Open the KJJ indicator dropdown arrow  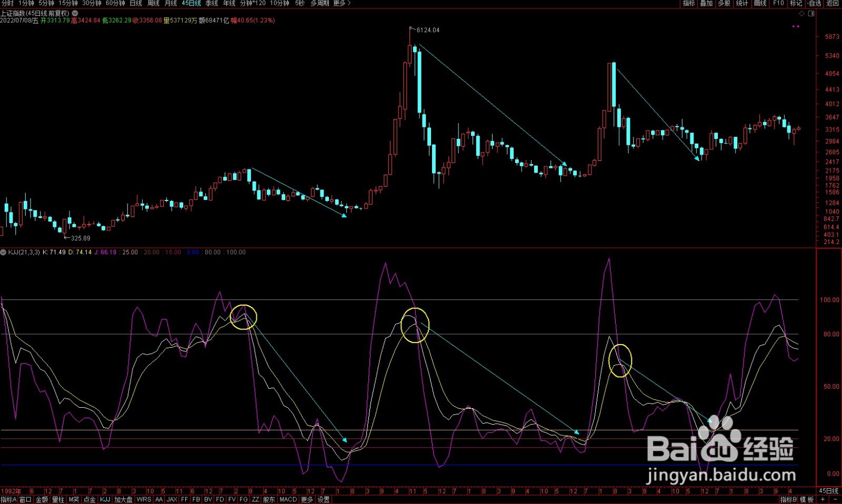(4, 253)
